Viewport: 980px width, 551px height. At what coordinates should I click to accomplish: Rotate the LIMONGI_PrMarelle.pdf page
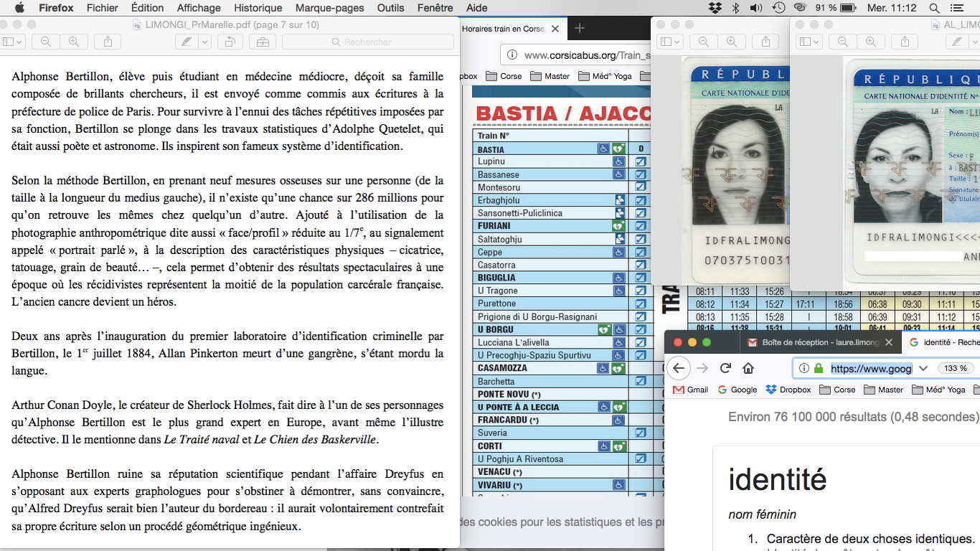pos(230,42)
